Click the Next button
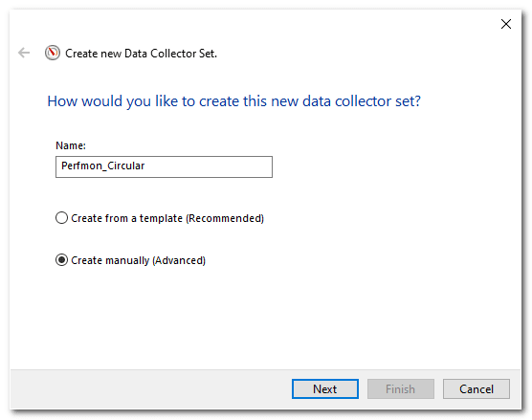532x420 pixels. point(325,388)
